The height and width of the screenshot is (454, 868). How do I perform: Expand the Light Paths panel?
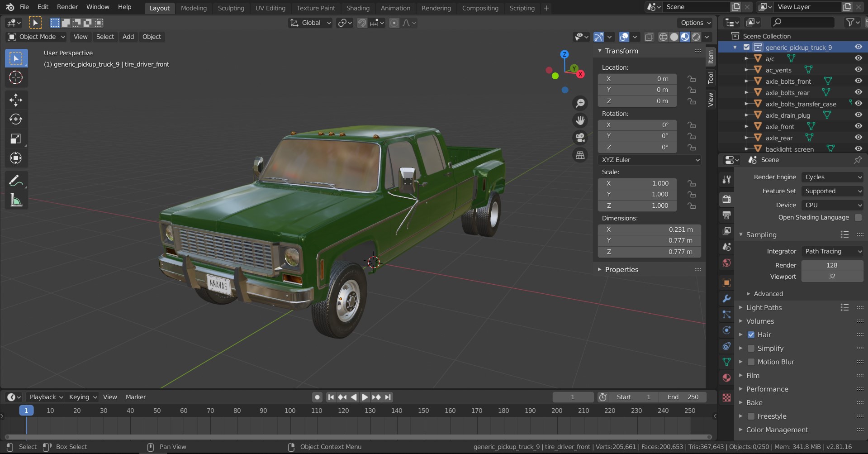[x=764, y=307]
